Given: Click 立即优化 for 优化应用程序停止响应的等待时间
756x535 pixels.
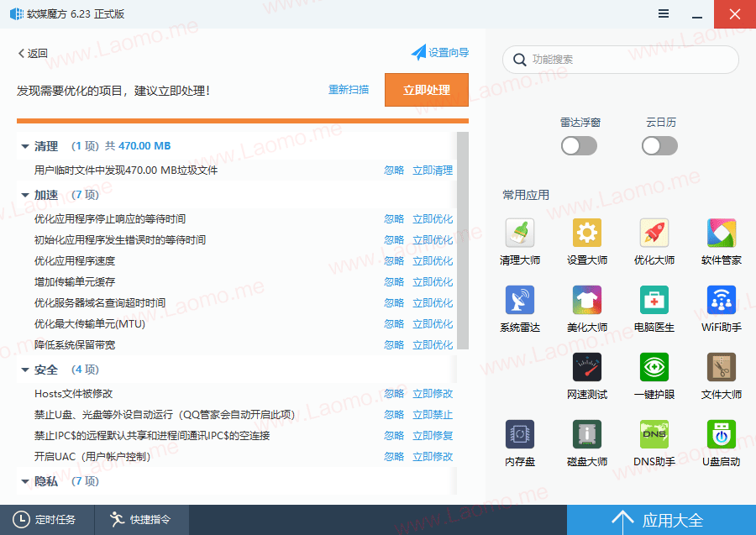Looking at the screenshot, I should [x=433, y=219].
